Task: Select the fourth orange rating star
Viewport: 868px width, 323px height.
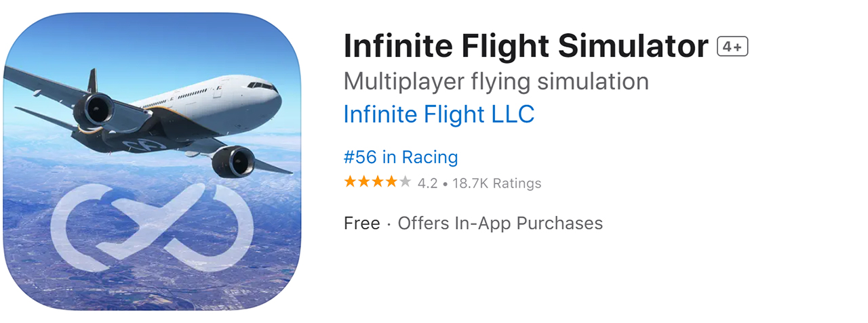Action: pyautogui.click(x=391, y=181)
